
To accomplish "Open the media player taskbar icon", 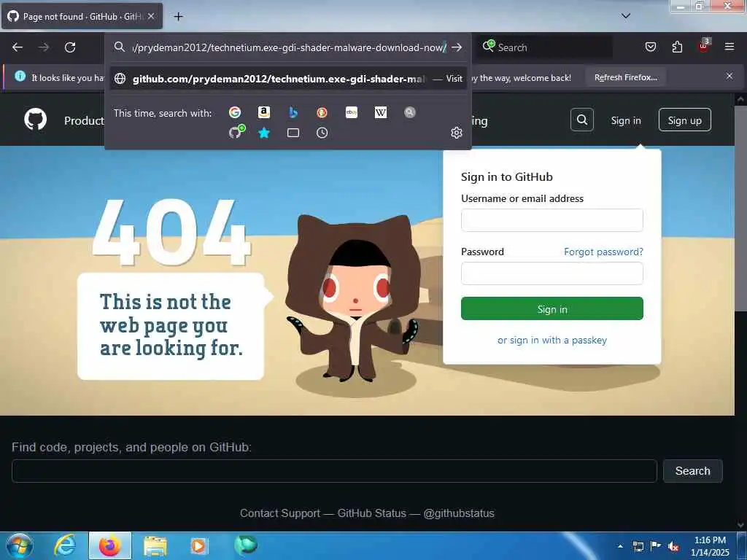I will [199, 545].
